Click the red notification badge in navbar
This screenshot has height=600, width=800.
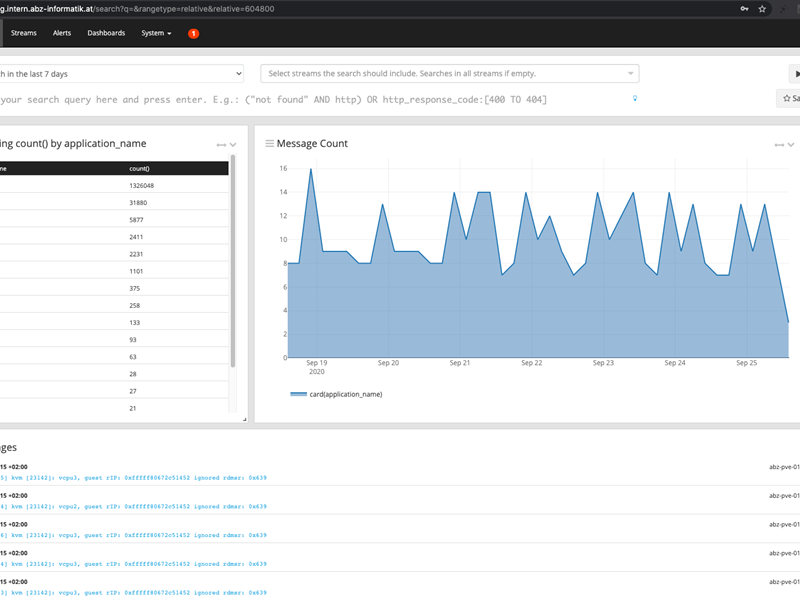(193, 33)
